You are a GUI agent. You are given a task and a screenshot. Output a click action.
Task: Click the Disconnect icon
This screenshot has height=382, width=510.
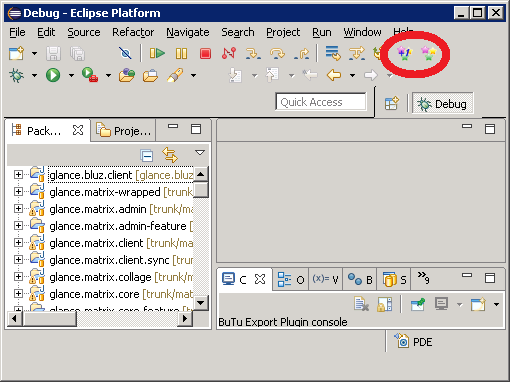pyautogui.click(x=229, y=53)
